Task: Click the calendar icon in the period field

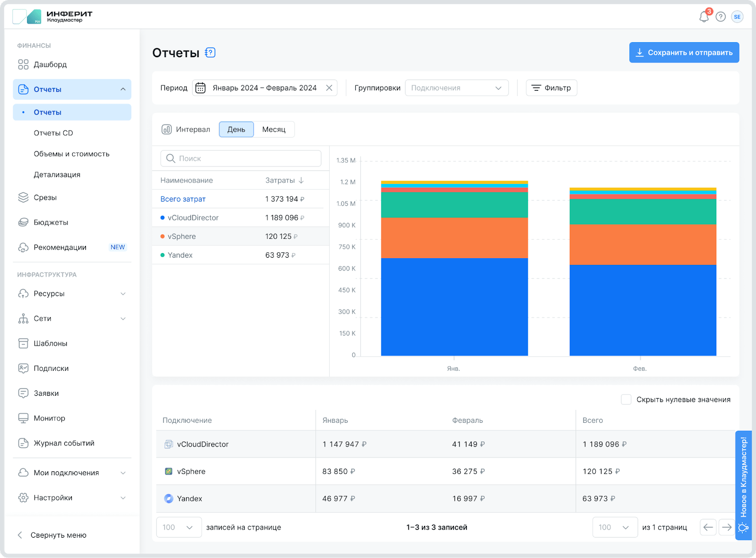Action: [200, 88]
